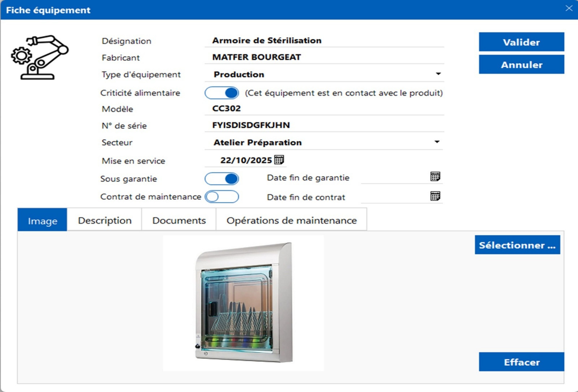Click the sterilisation cabinet image thumbnail
This screenshot has height=392, width=578.
243,303
